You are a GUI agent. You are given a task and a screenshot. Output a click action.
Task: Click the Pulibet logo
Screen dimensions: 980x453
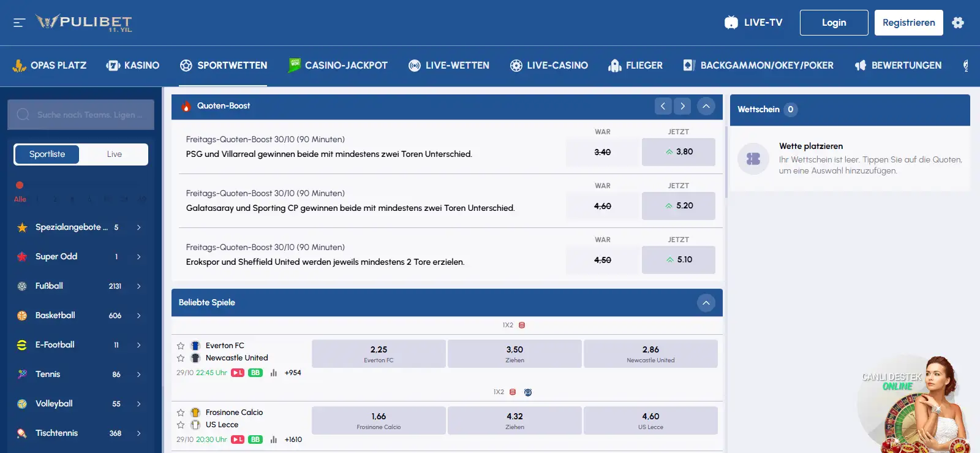click(x=84, y=23)
